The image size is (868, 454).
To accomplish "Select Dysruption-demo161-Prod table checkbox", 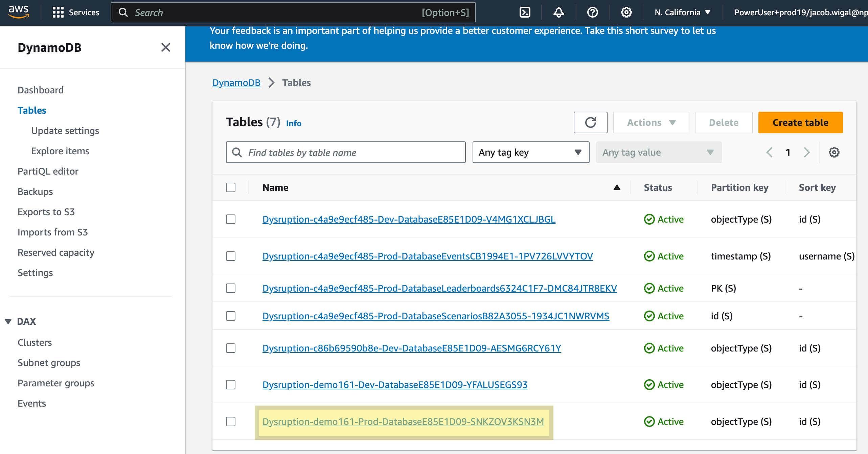I will (231, 422).
